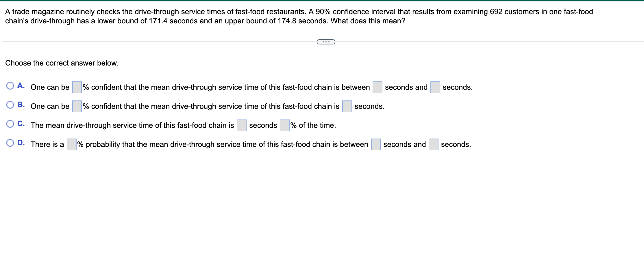This screenshot has height=269, width=644.
Task: Click the confidence percent box in option A
Action: pyautogui.click(x=76, y=87)
